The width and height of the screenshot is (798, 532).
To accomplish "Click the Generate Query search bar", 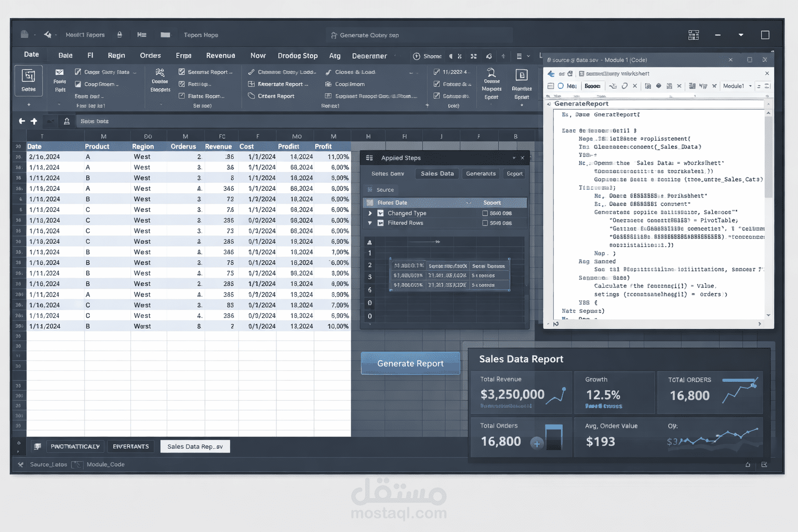I will point(419,35).
